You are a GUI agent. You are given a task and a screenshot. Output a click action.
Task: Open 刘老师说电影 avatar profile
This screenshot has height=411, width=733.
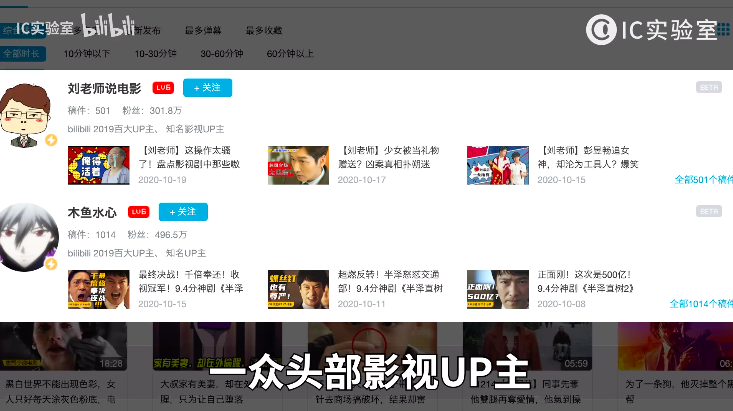click(x=26, y=115)
